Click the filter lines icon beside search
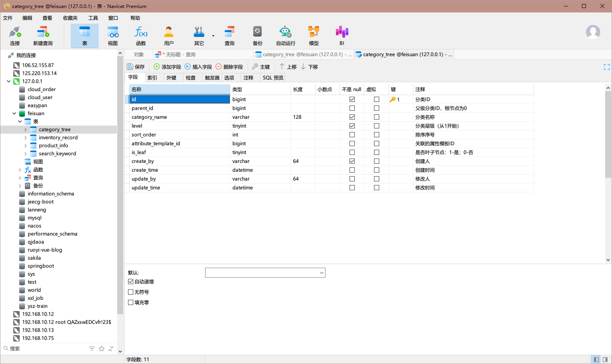Image resolution: width=612 pixels, height=364 pixels. click(x=92, y=349)
